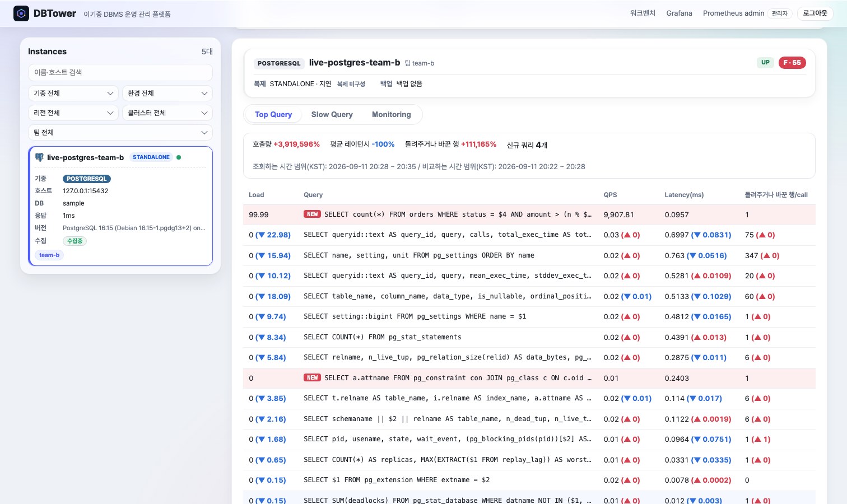Open the 팀 전체 dropdown
The width and height of the screenshot is (847, 504).
pyautogui.click(x=120, y=132)
